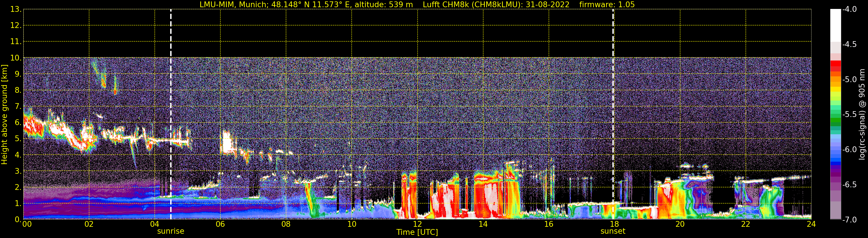Click the 'Height above ground [km]' axis label
The image size is (868, 238).
click(4, 115)
